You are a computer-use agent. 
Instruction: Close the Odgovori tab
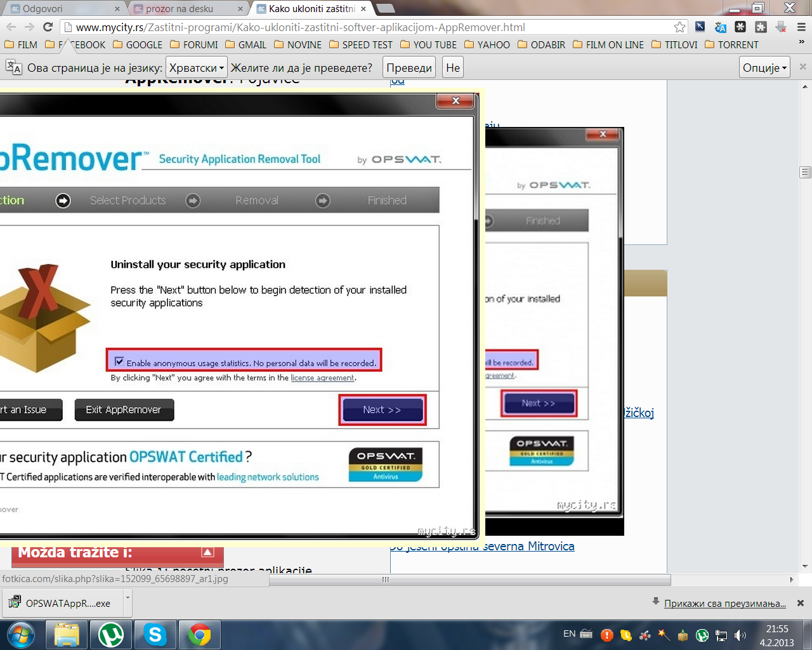(117, 9)
